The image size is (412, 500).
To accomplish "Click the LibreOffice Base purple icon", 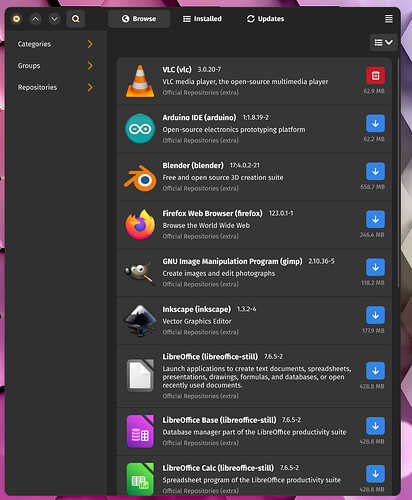I will pos(140,431).
